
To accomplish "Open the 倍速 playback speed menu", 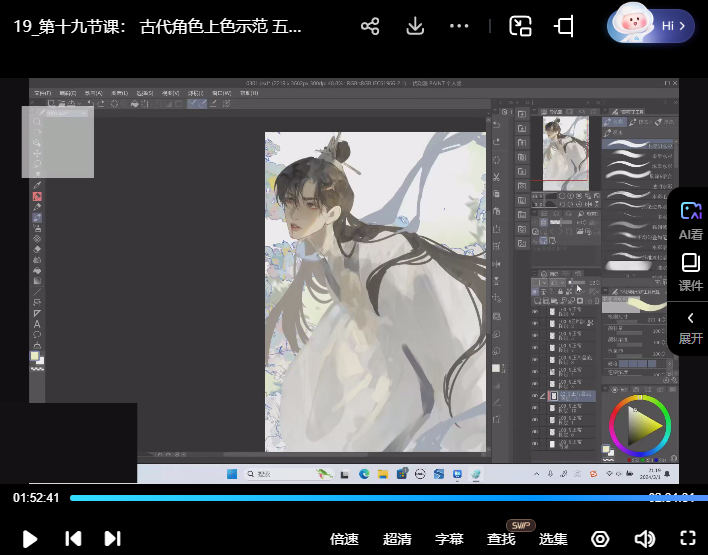I will [x=344, y=539].
